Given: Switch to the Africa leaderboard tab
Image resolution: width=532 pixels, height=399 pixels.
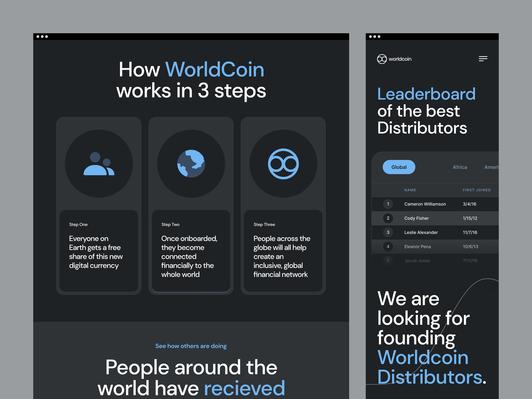Looking at the screenshot, I should [x=460, y=167].
